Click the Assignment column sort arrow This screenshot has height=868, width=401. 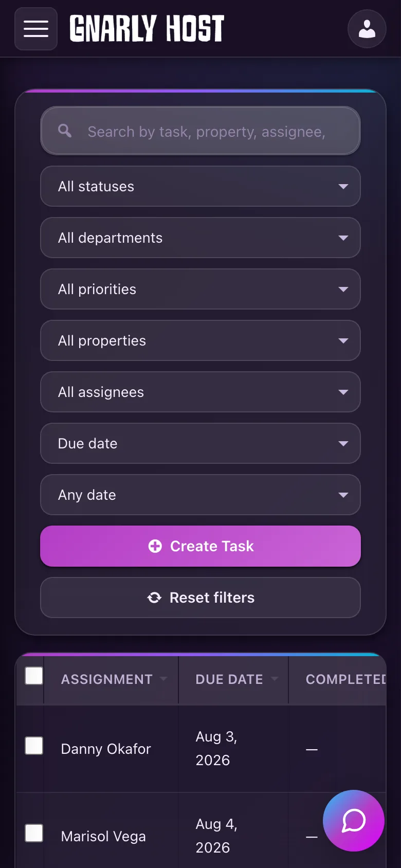[163, 679]
